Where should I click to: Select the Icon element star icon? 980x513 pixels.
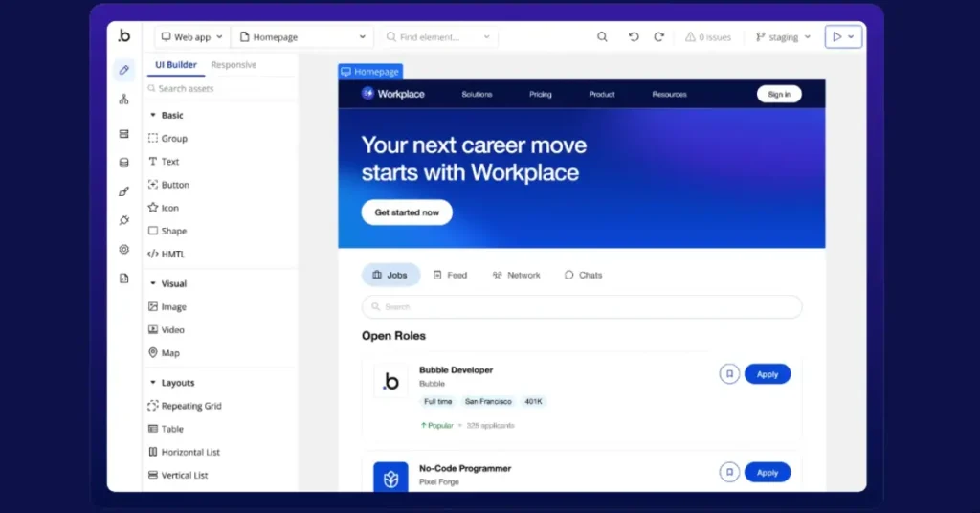(x=152, y=208)
